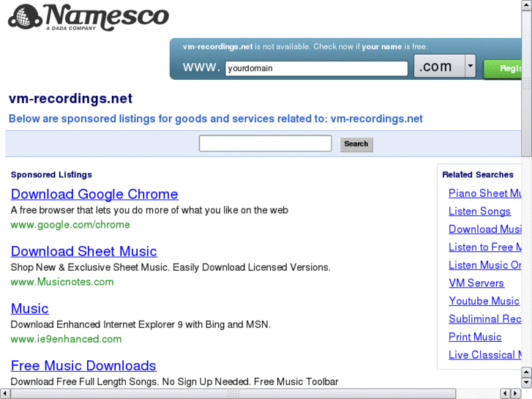Viewport: 532px width, 399px height.
Task: Click the horizontal scrollbar right arrow at far right
Action: pos(516,393)
